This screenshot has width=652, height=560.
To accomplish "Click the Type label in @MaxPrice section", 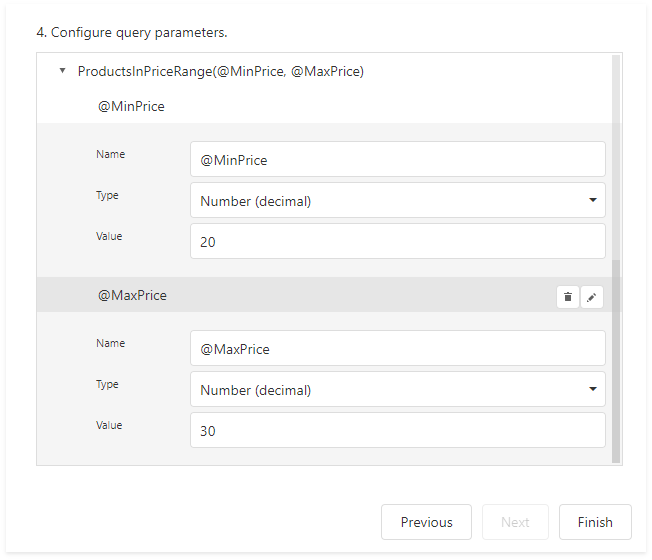I will pos(107,385).
